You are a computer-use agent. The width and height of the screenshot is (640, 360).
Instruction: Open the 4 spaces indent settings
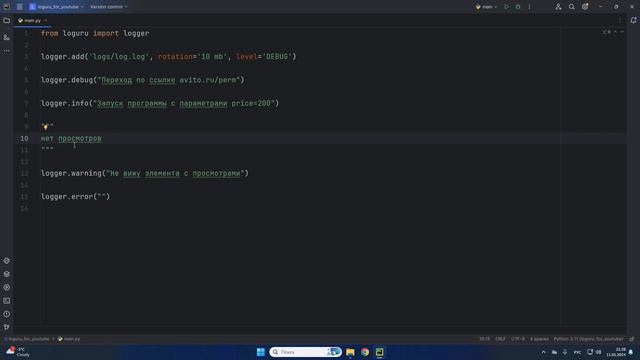[x=539, y=339]
